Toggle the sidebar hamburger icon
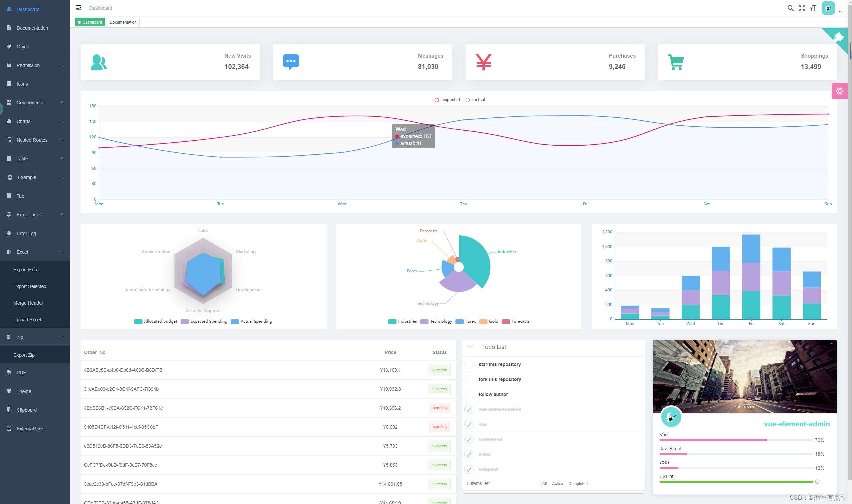852x504 pixels. pos(78,8)
